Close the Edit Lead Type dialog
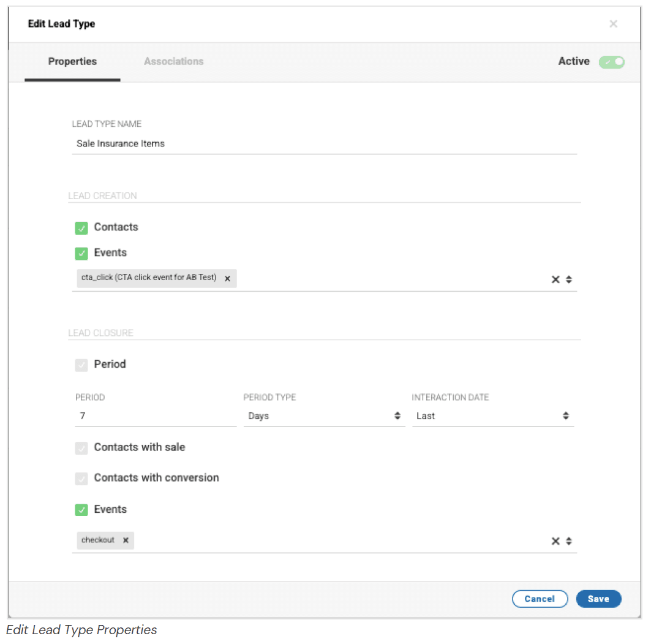651x644 pixels. click(612, 24)
